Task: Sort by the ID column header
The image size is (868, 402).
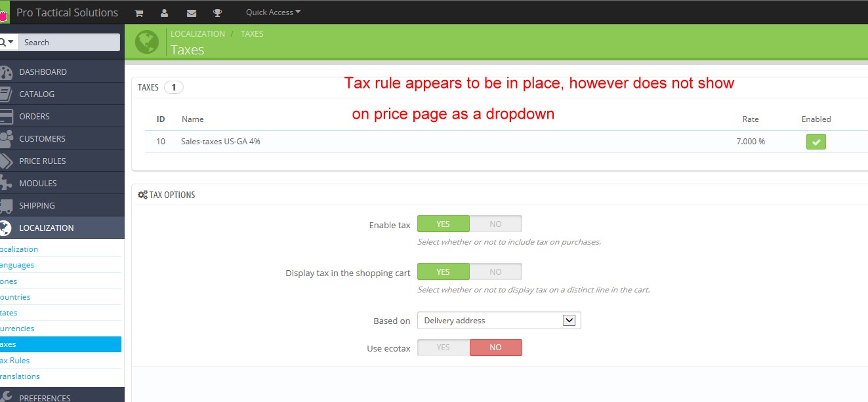Action: pyautogui.click(x=161, y=119)
